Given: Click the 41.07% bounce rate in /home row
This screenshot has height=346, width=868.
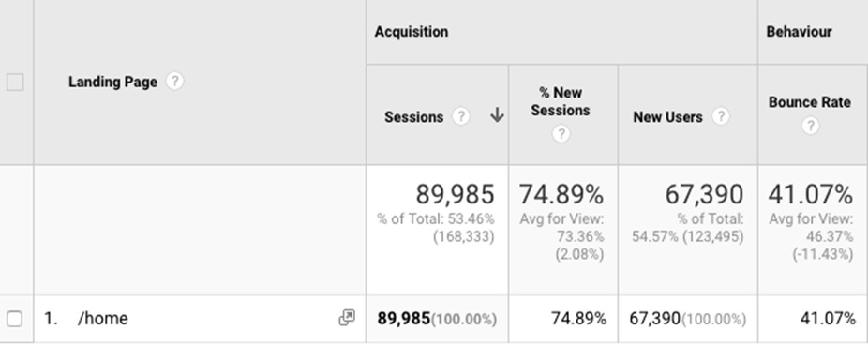Looking at the screenshot, I should pyautogui.click(x=828, y=318).
